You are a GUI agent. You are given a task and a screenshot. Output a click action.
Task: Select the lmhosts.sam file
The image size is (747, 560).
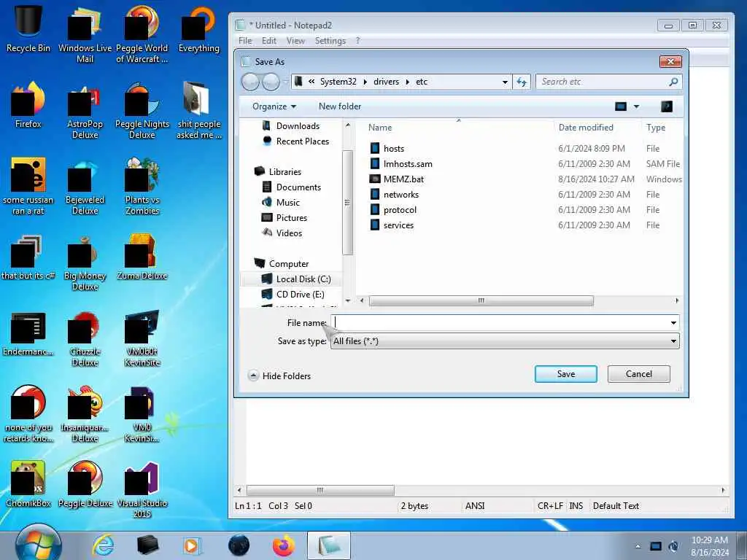tap(408, 164)
